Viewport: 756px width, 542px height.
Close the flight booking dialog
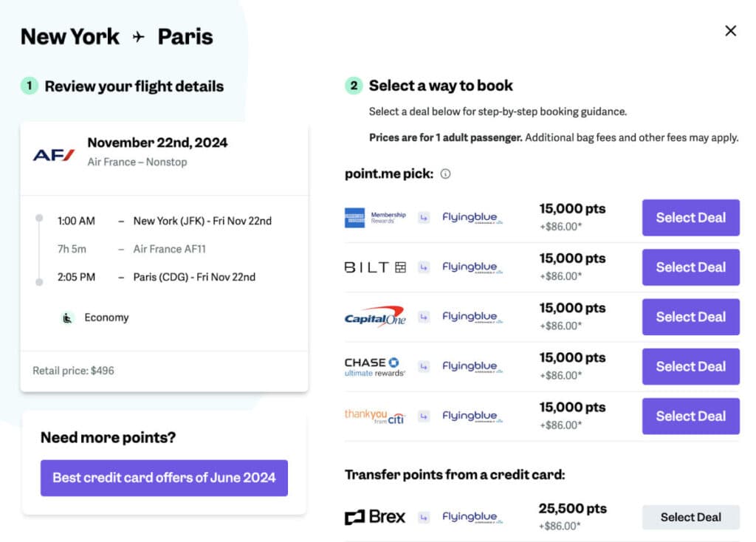731,31
